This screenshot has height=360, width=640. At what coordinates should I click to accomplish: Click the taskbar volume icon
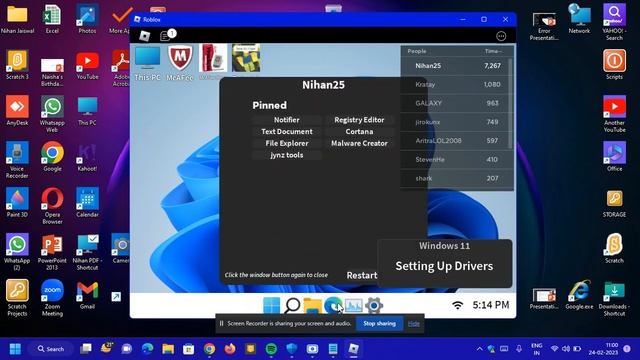[x=566, y=349]
